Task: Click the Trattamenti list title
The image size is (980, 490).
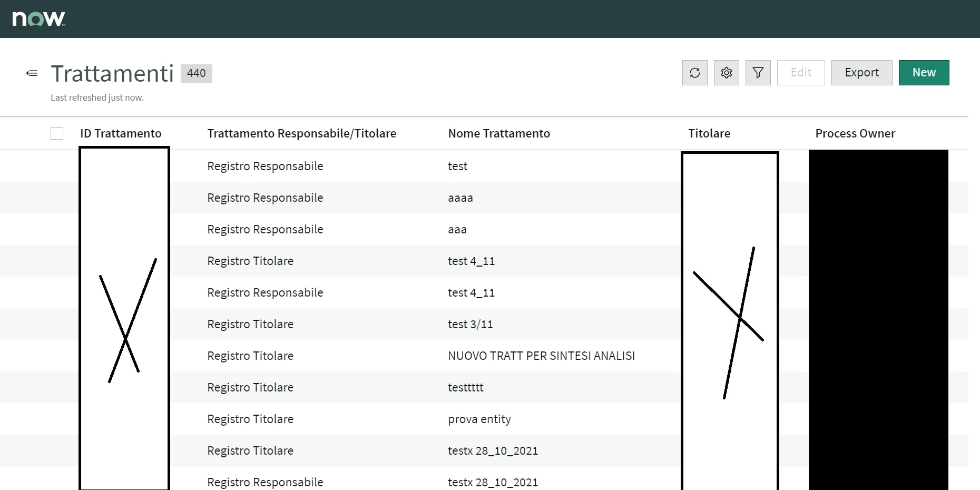Action: coord(112,73)
